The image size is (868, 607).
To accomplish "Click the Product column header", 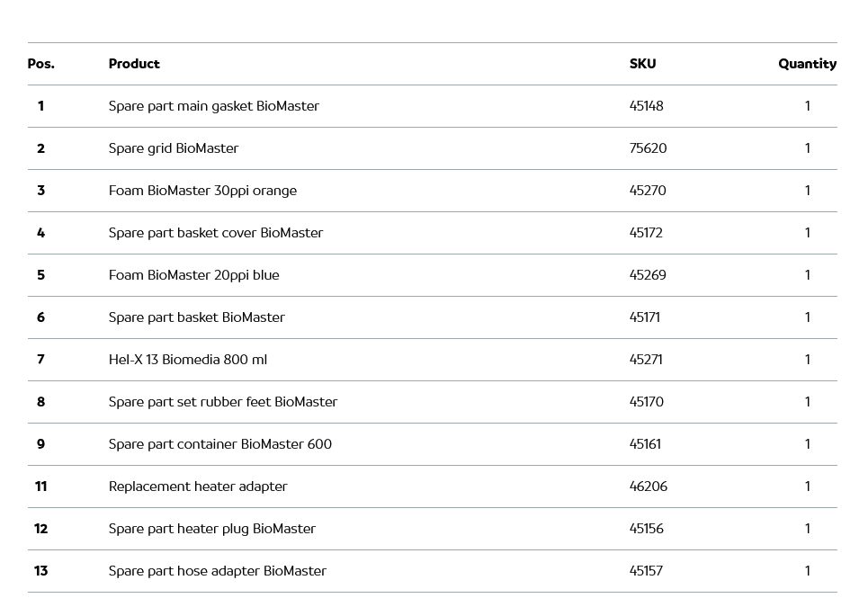I will pyautogui.click(x=134, y=64).
